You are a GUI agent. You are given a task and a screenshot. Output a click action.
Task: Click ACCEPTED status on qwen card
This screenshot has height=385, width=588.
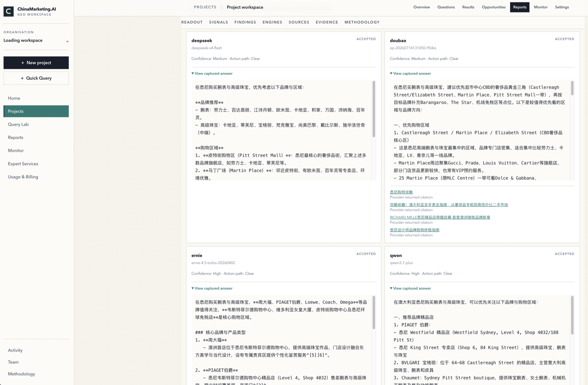(564, 254)
